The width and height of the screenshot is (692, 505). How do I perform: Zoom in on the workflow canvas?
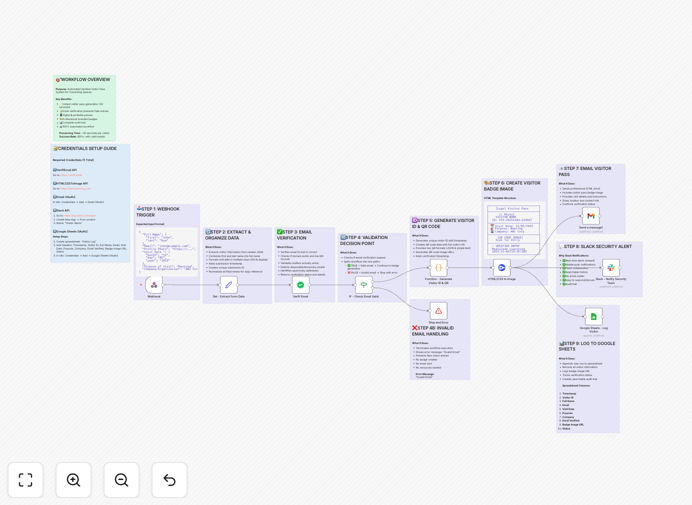point(73,480)
